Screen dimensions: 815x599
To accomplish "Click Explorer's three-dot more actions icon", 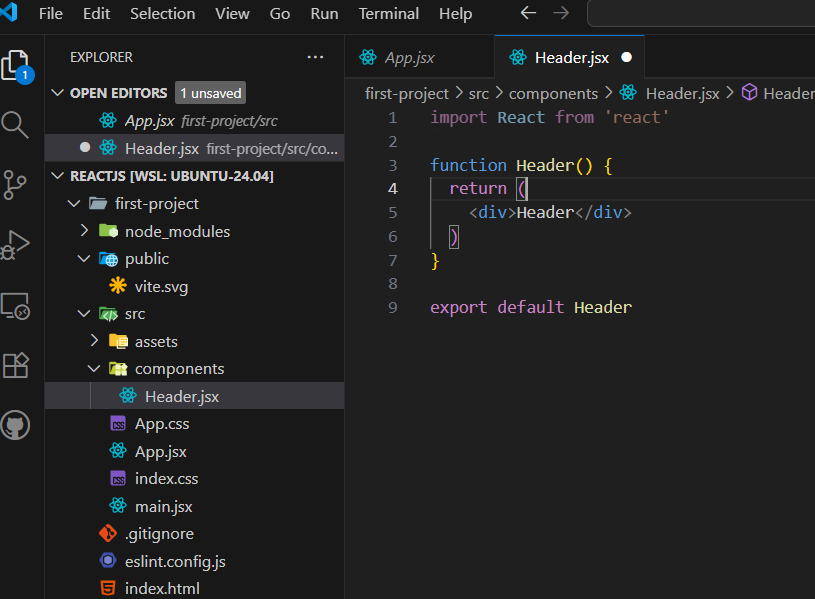I will [x=316, y=58].
